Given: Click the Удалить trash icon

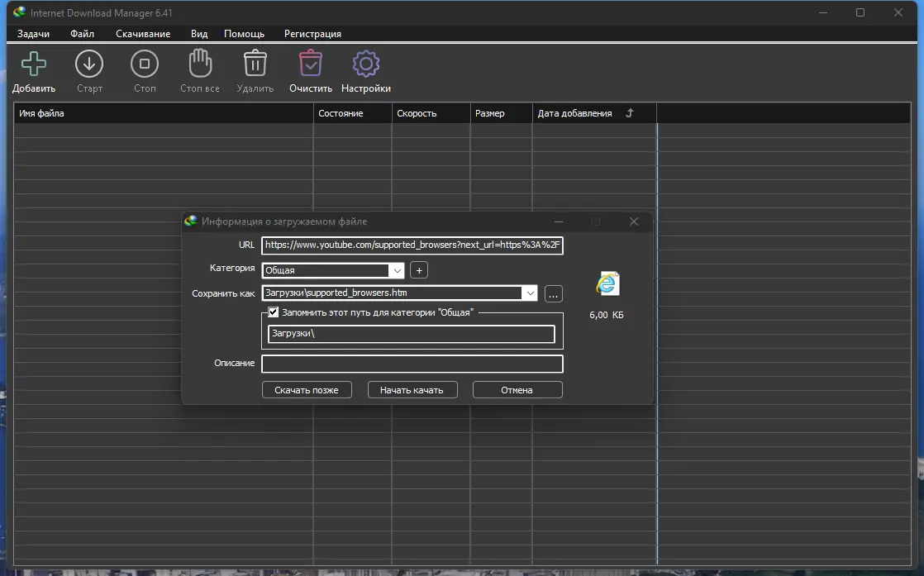Looking at the screenshot, I should (x=255, y=63).
